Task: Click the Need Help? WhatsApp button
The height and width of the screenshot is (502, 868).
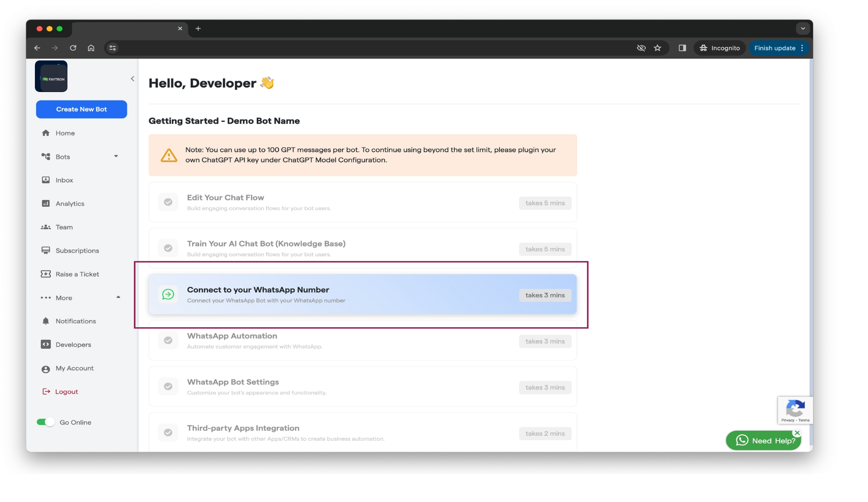Action: click(x=763, y=441)
